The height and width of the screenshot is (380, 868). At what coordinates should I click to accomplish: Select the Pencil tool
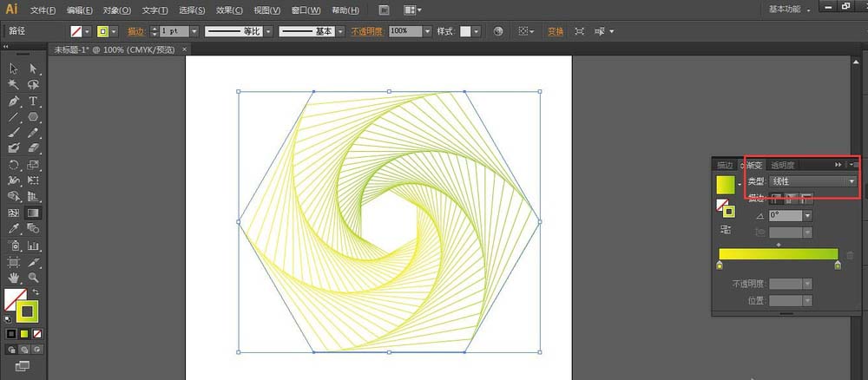point(33,133)
